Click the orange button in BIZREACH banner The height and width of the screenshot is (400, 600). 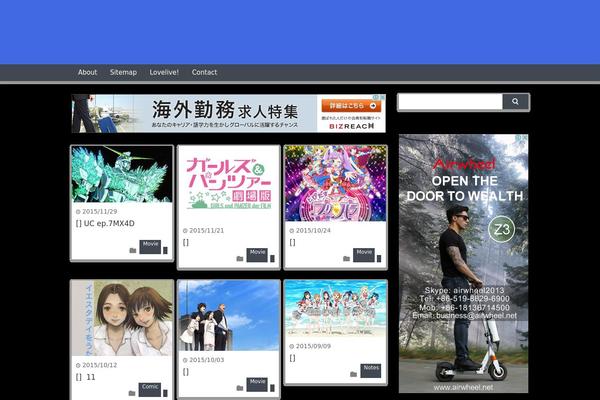coord(351,106)
